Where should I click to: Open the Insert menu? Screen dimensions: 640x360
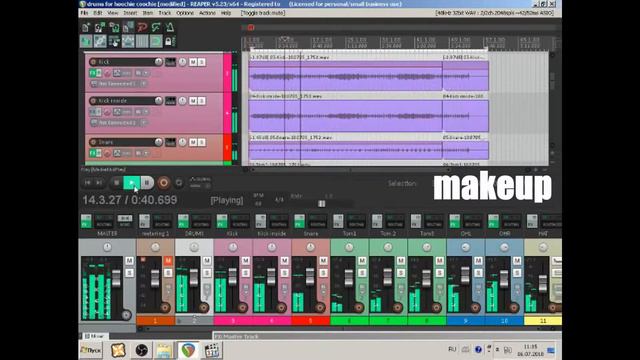130,13
